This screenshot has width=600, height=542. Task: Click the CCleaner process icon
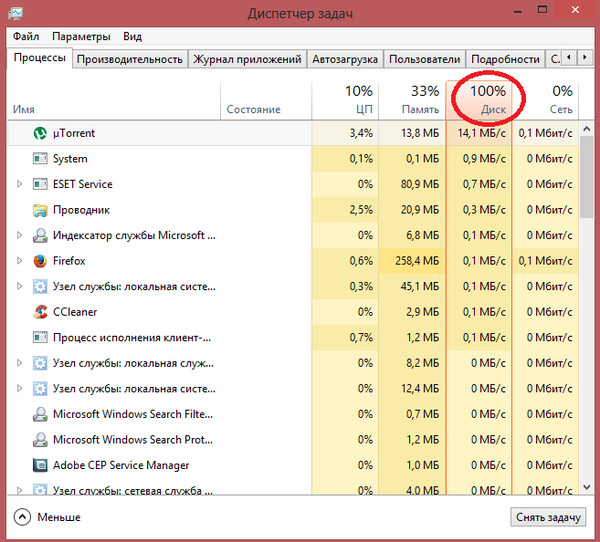click(x=40, y=312)
